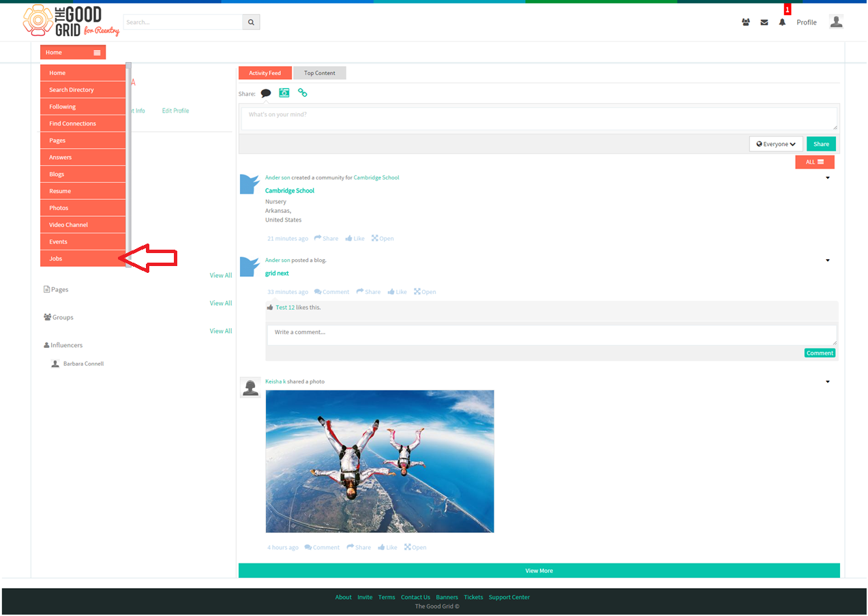Open notifications bell icon
Screen dimensions: 868x616
(x=782, y=23)
